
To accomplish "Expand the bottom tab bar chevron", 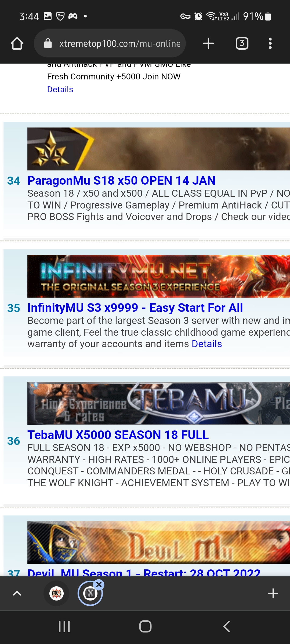I will (x=17, y=593).
